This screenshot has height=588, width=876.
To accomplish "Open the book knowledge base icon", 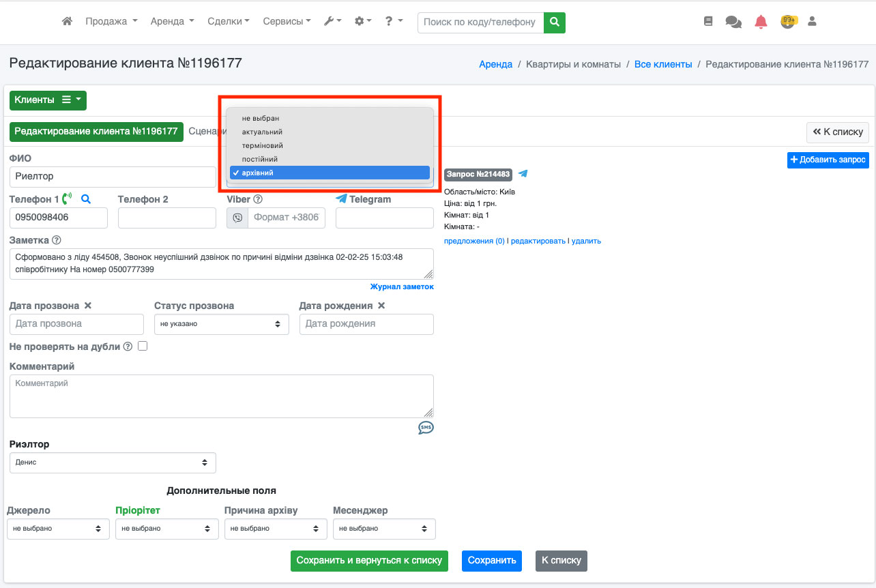I will click(x=708, y=21).
